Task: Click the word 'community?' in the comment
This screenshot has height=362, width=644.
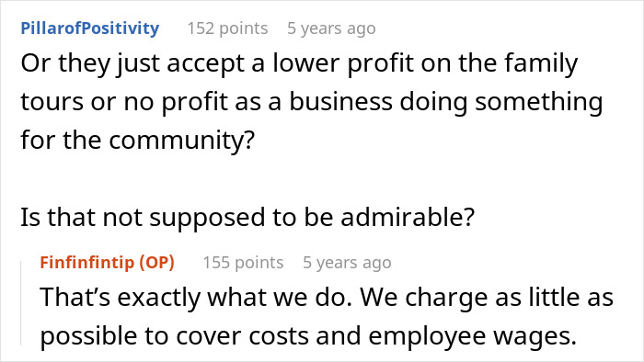Action: [182, 140]
